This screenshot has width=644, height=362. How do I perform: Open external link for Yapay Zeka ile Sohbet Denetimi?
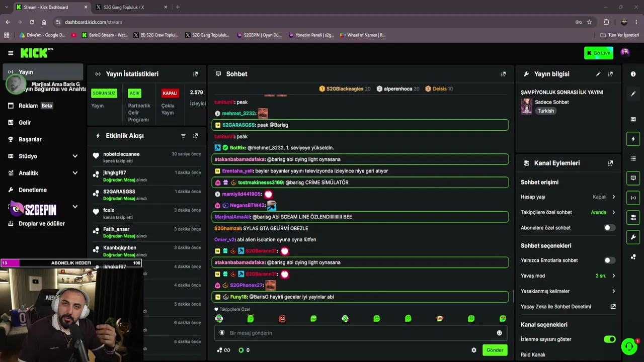pos(613,307)
